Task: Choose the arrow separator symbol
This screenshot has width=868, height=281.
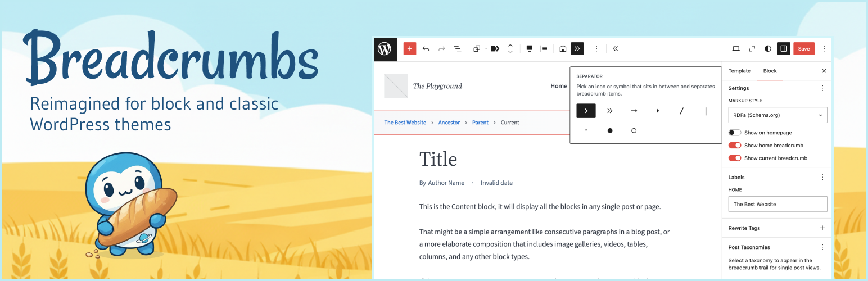Action: [x=634, y=111]
